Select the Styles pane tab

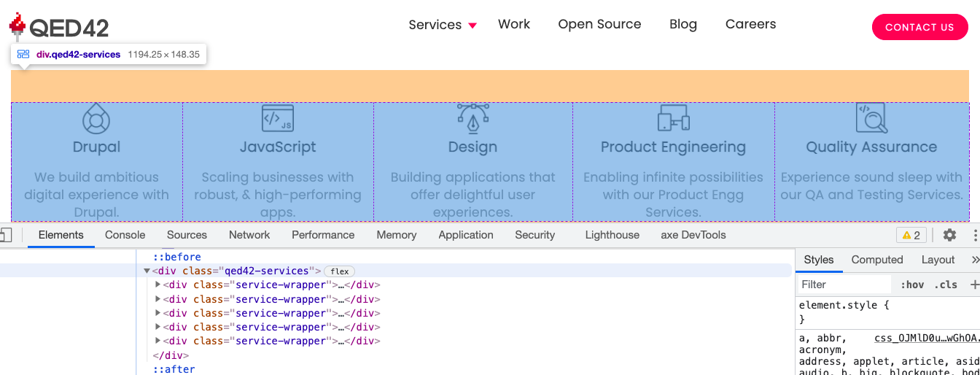click(819, 260)
